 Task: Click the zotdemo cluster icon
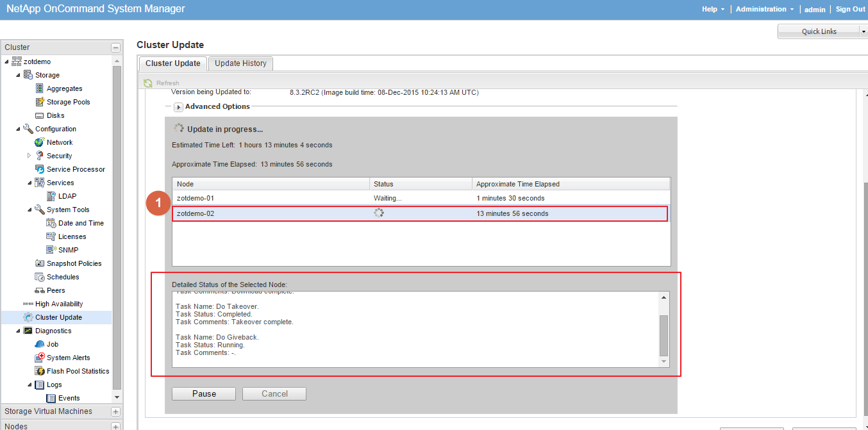[x=17, y=62]
